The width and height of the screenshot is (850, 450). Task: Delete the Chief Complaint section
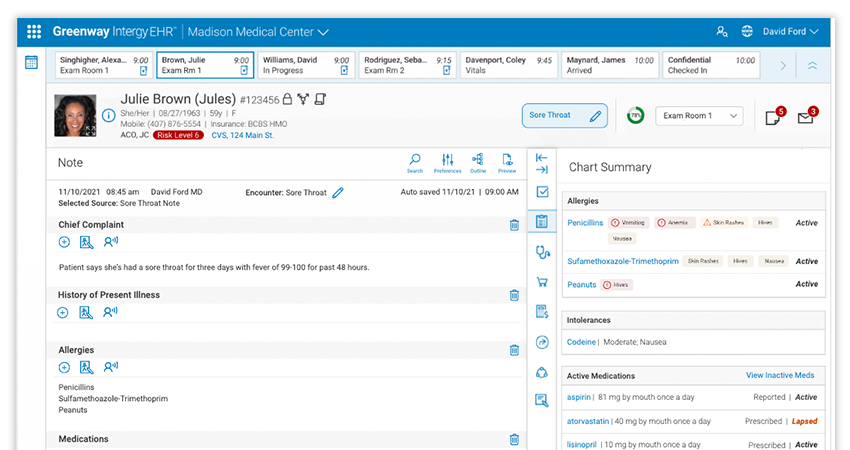pos(514,225)
